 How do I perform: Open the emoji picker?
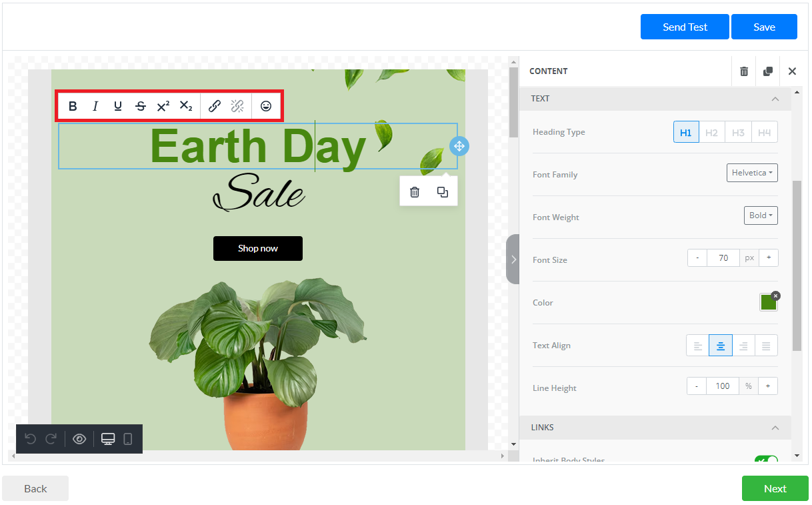click(266, 106)
